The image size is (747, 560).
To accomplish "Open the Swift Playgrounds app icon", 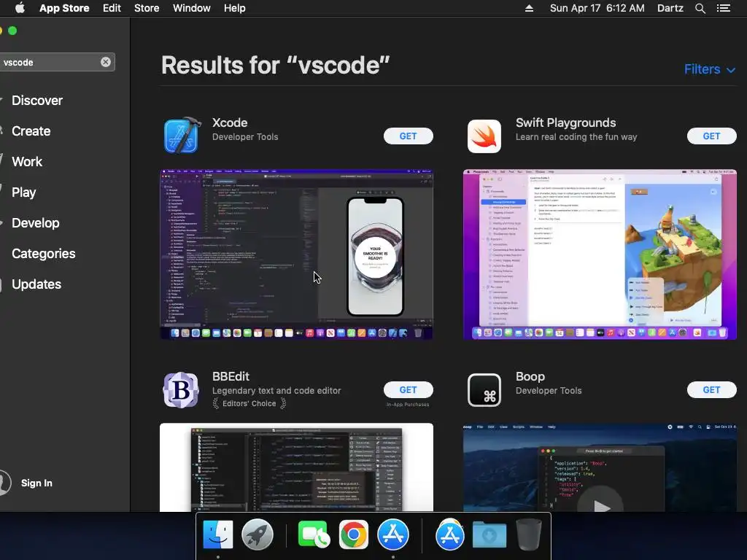I will [x=484, y=136].
